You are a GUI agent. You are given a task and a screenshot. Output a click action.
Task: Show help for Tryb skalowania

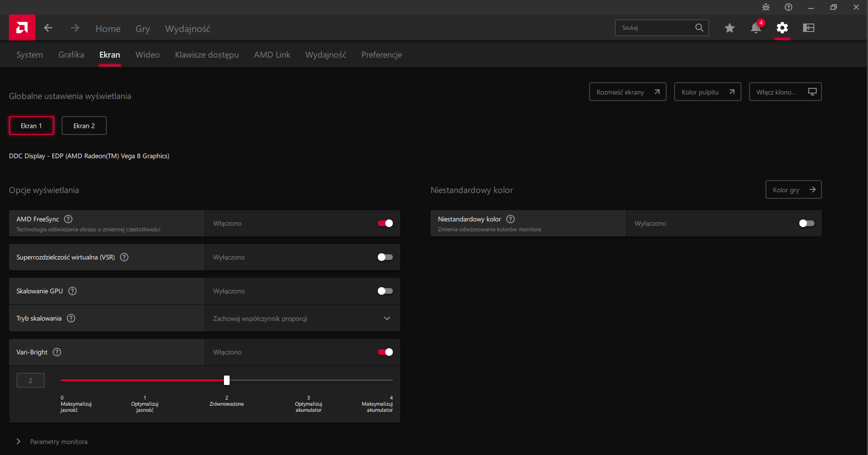pos(71,318)
